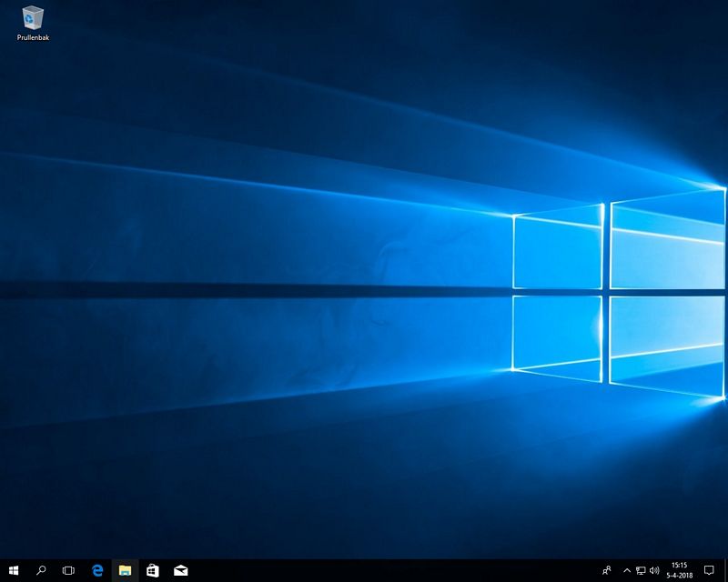This screenshot has width=728, height=582.
Task: Click the 5-4-2018 date in taskbar
Action: tap(679, 576)
